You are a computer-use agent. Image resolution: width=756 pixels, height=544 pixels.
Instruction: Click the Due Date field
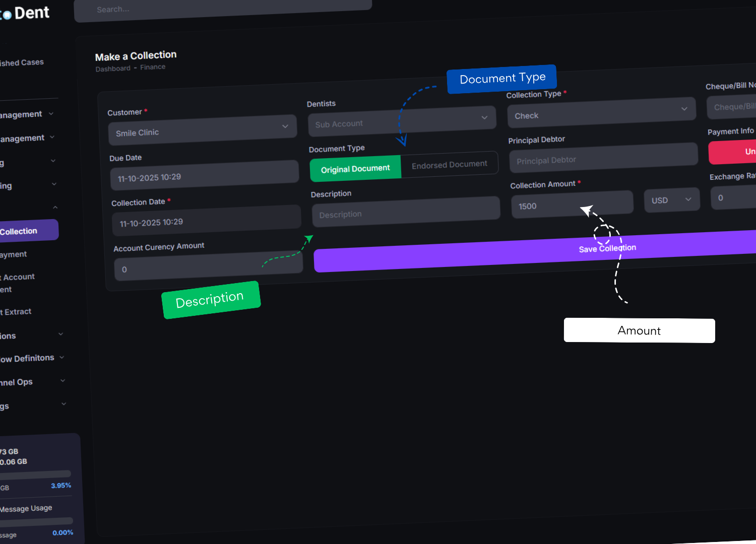click(x=204, y=175)
